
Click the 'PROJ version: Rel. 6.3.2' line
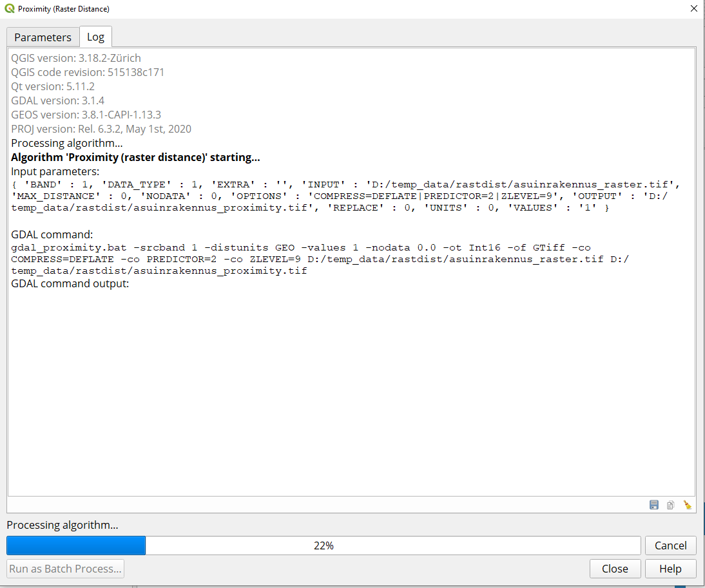101,129
